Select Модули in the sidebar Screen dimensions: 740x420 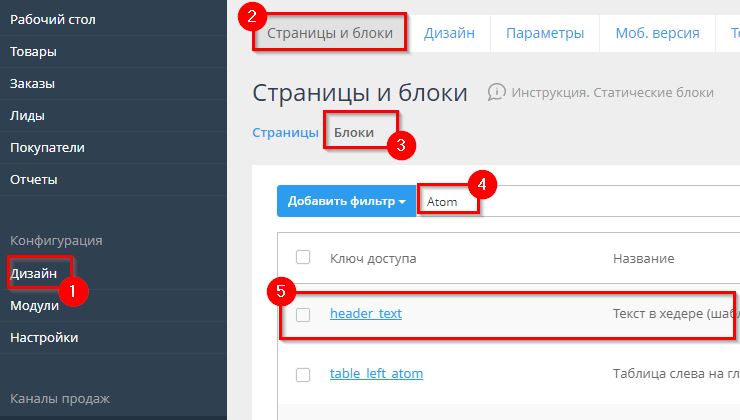pyautogui.click(x=35, y=306)
